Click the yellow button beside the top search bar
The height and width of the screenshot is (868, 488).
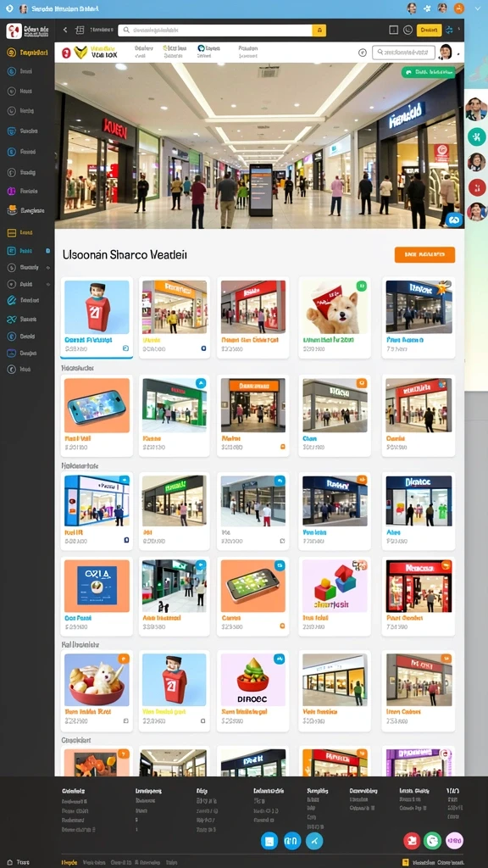coord(319,31)
